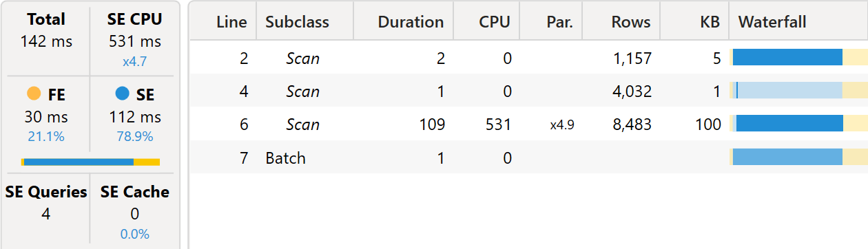Select the Scan row on line 4
This screenshot has height=249, width=868.
tap(529, 91)
